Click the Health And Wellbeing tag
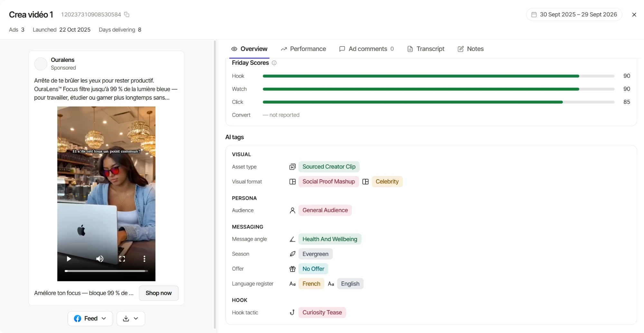This screenshot has width=644, height=333. pos(330,239)
